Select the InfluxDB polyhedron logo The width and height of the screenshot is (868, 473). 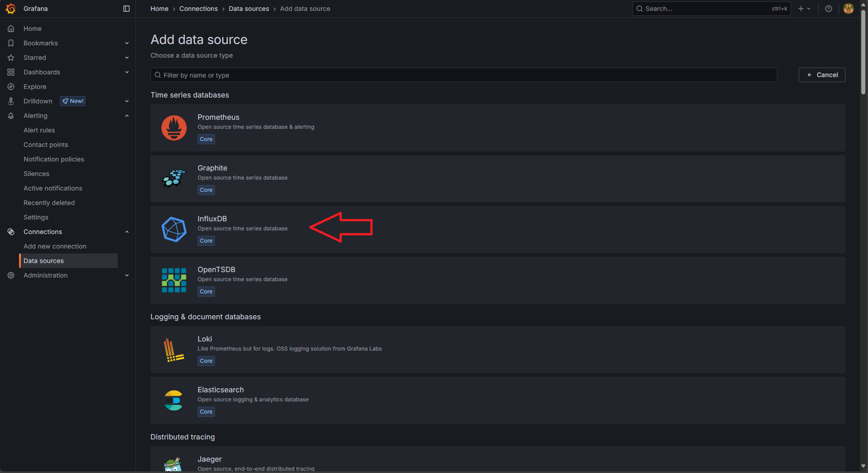174,229
